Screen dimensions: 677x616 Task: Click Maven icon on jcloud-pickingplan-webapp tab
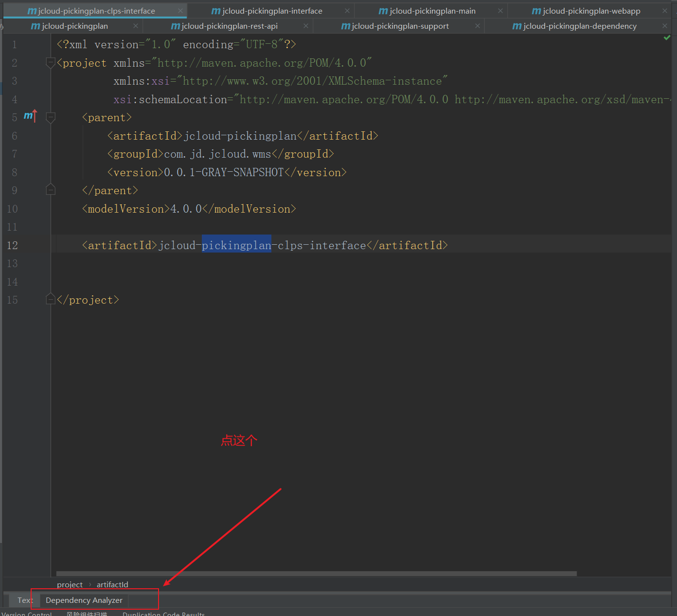pos(536,11)
